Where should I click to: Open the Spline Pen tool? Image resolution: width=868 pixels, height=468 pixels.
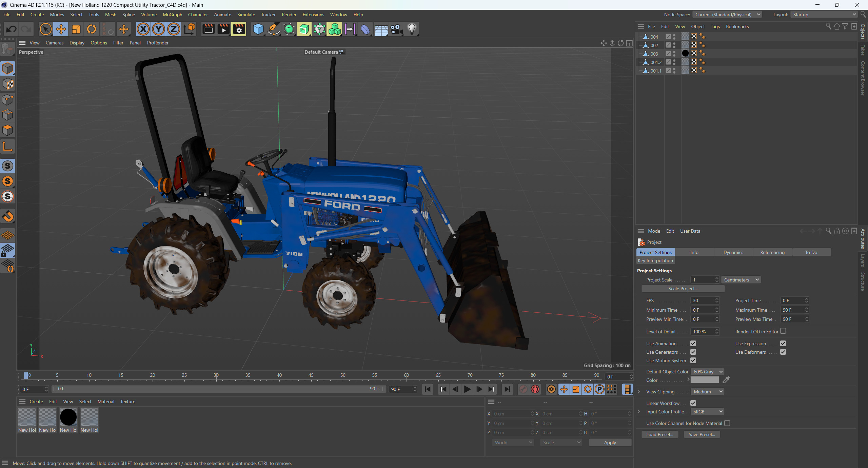point(274,29)
